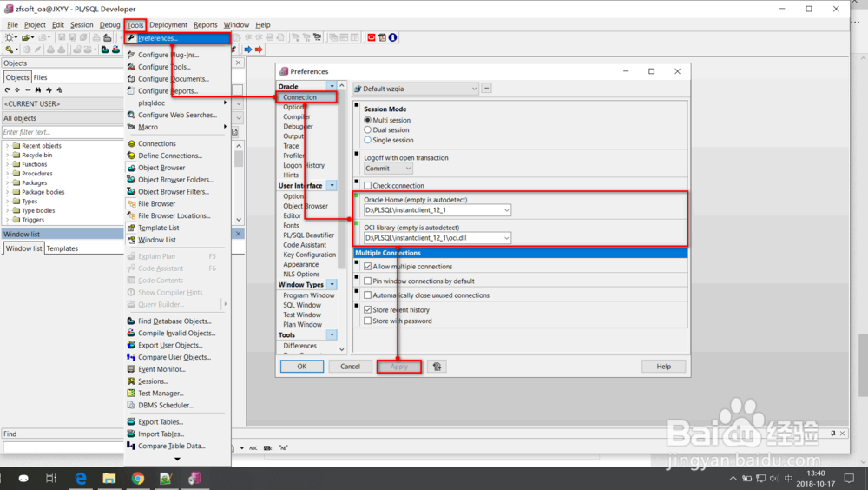Select Single session radio button
This screenshot has height=490, width=868.
pos(367,140)
